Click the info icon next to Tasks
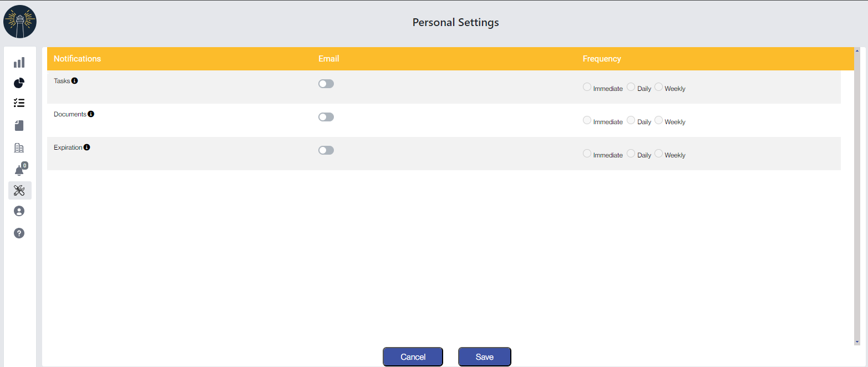The width and height of the screenshot is (868, 367). 75,81
